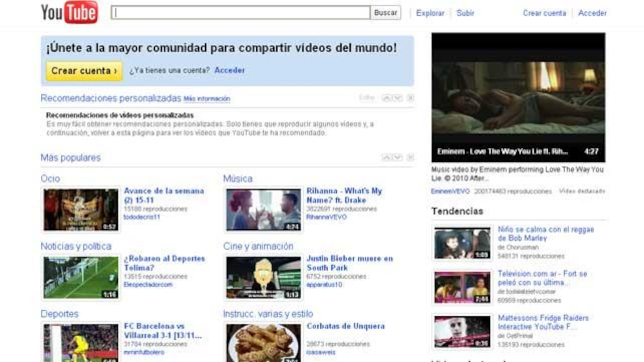Play Television.com.ar Fort thumbnail
The image size is (644, 362).
pyautogui.click(x=462, y=287)
